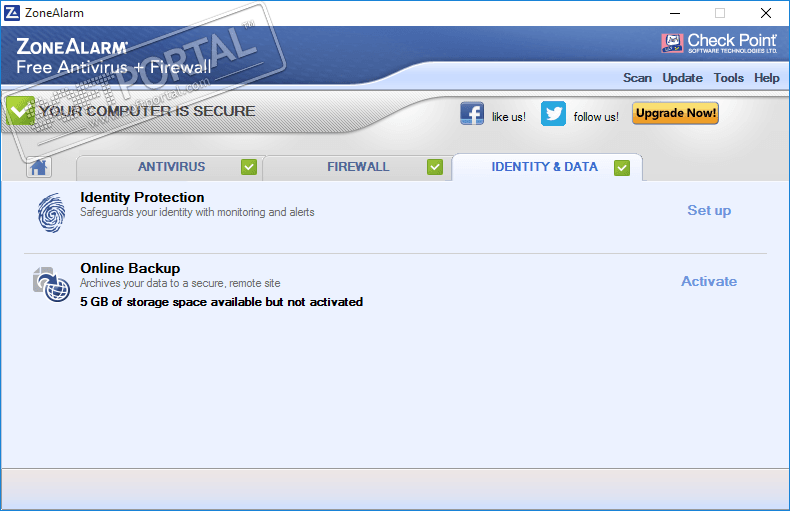This screenshot has width=790, height=511.
Task: Open the Scan menu
Action: [x=637, y=78]
